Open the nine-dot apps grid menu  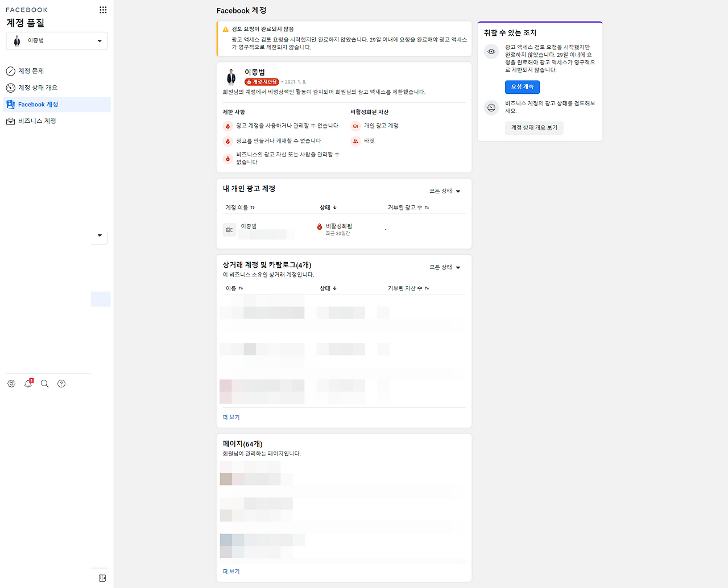(103, 10)
